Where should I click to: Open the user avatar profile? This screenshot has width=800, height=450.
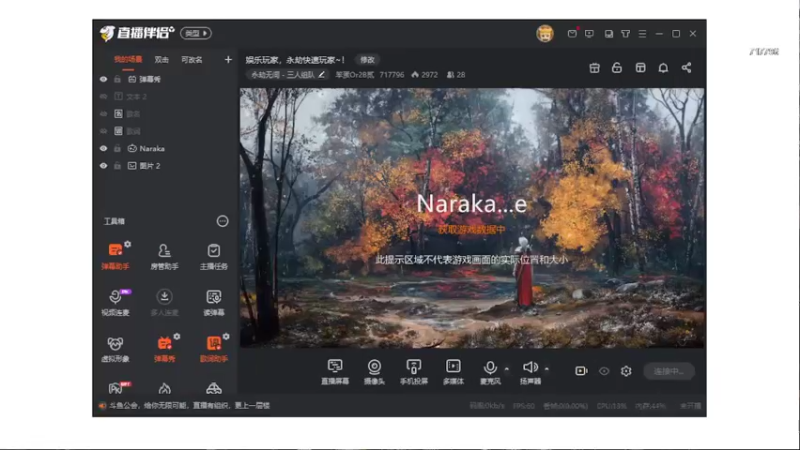pyautogui.click(x=545, y=34)
